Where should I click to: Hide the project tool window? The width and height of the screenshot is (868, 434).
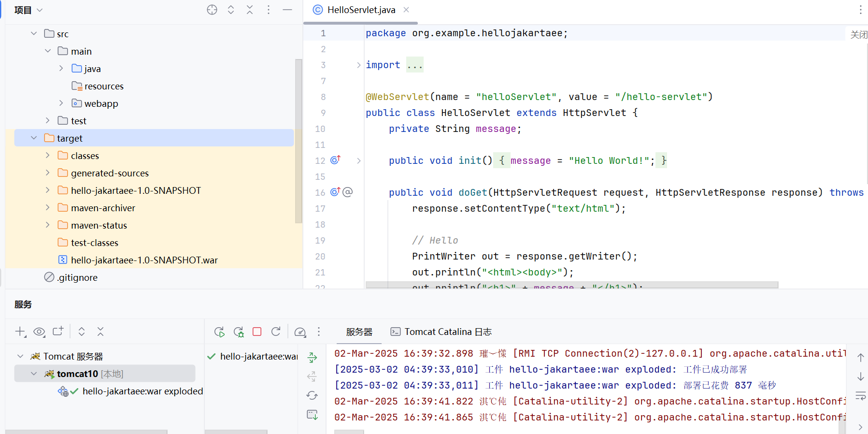pyautogui.click(x=287, y=10)
